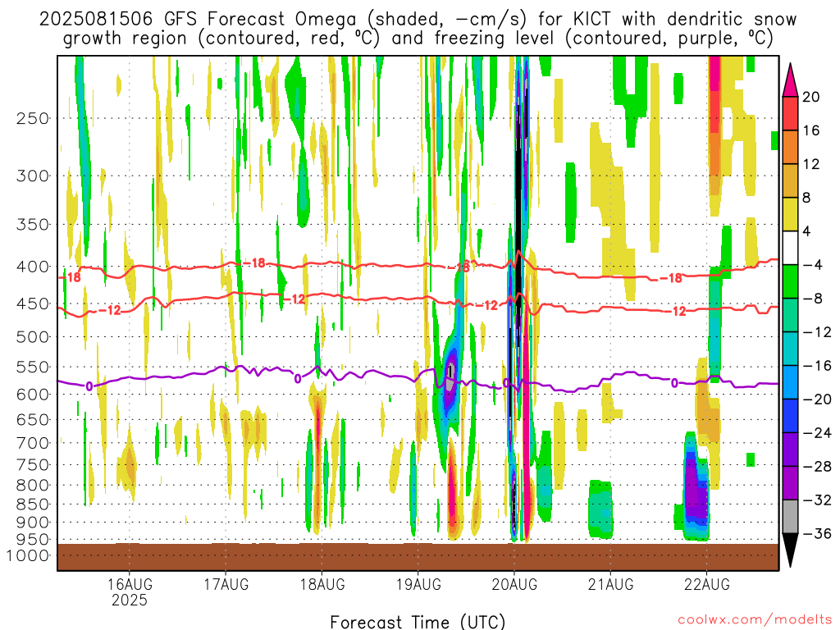Click the red colorbar swatch between 16 and 20

point(790,113)
